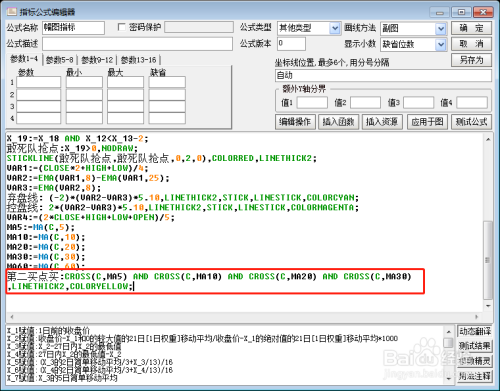Click the 确定 button
The width and height of the screenshot is (500, 391).
coord(471,28)
